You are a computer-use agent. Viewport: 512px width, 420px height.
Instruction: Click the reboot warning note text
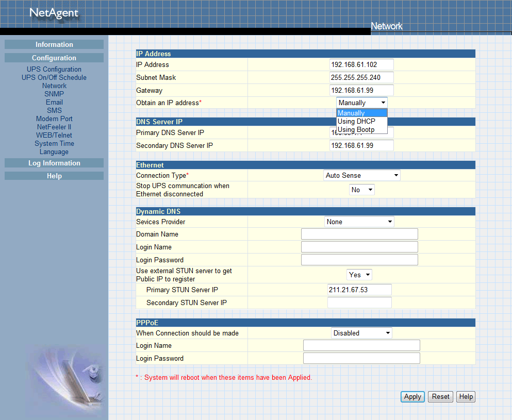click(224, 378)
